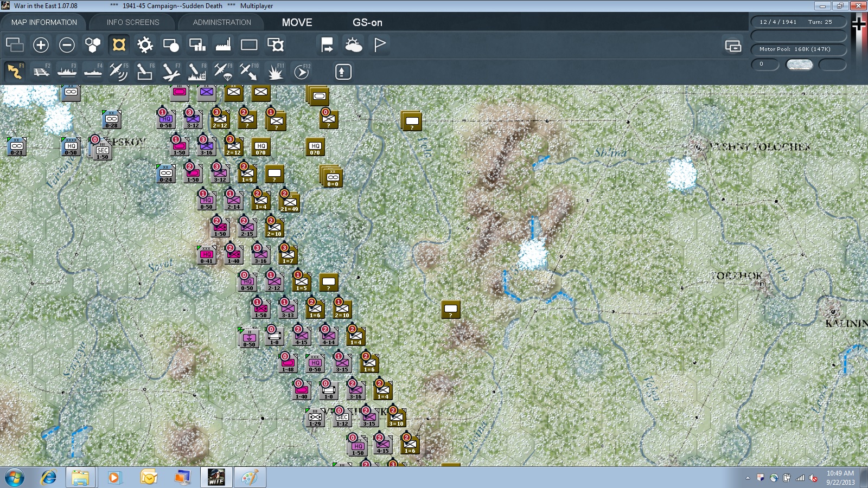
Task: Select the unit counter labeled 1-48
Action: click(x=288, y=363)
